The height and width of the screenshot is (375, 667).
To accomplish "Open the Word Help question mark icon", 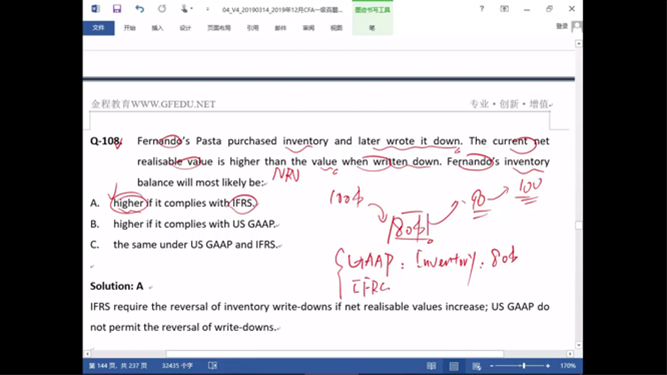I will tap(482, 9).
